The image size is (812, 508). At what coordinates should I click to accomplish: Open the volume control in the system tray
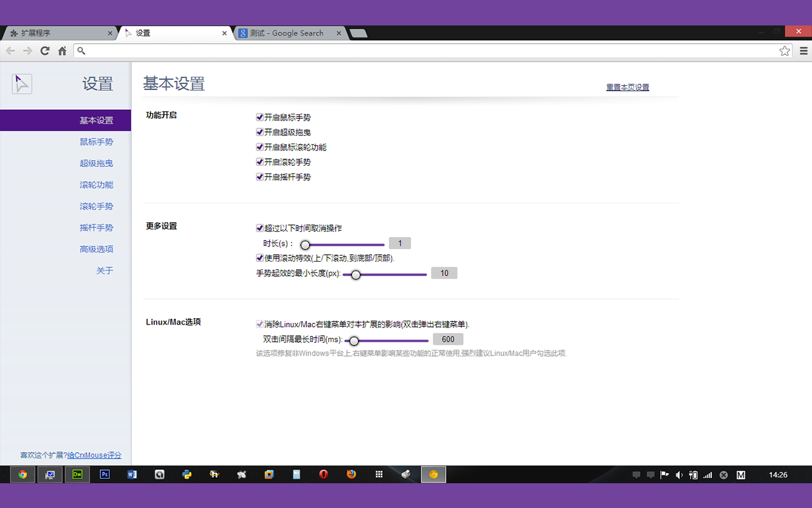(x=679, y=474)
